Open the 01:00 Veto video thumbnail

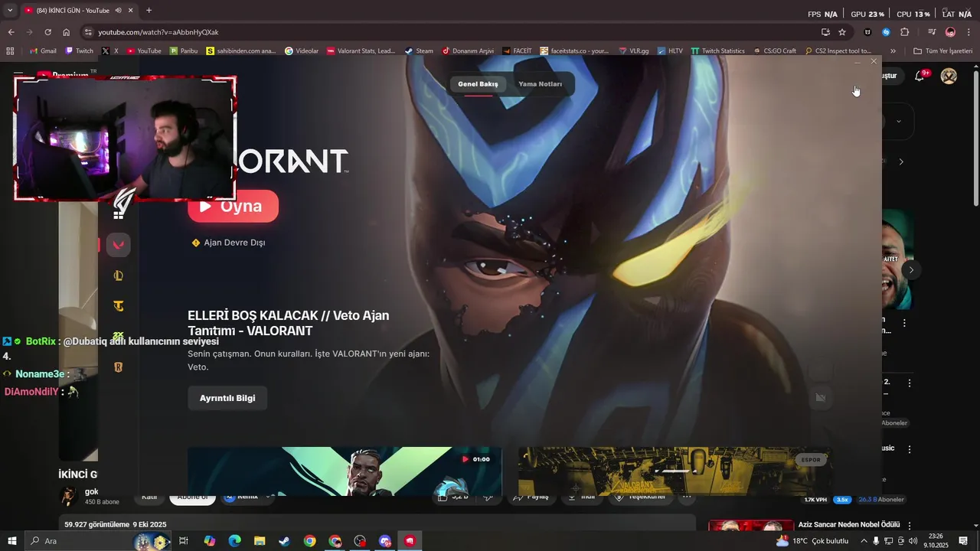point(345,471)
